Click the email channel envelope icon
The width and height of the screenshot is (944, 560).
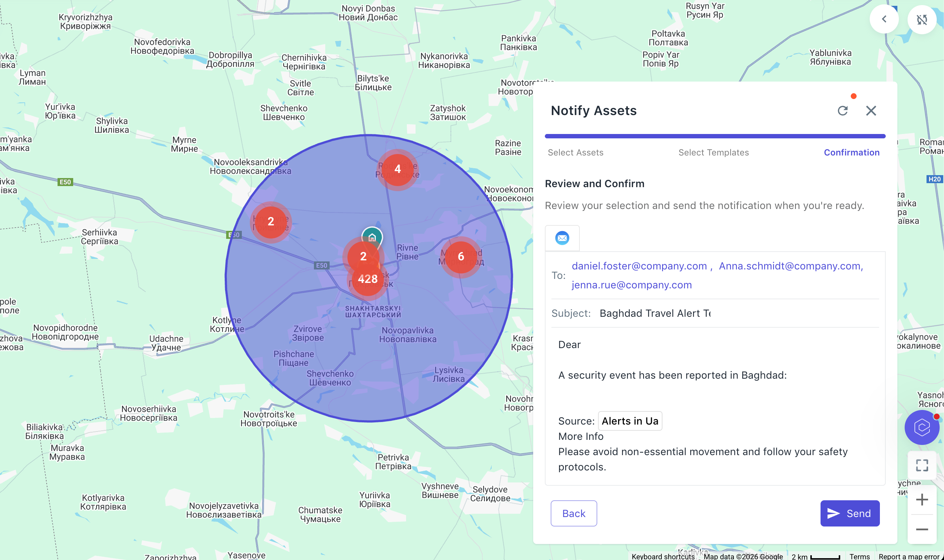[562, 238]
